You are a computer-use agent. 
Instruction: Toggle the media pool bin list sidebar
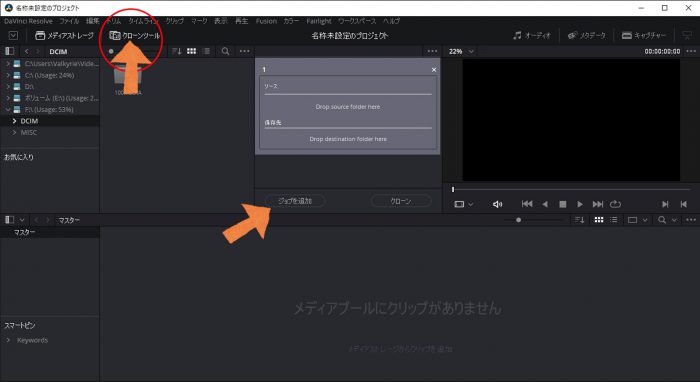[9, 220]
